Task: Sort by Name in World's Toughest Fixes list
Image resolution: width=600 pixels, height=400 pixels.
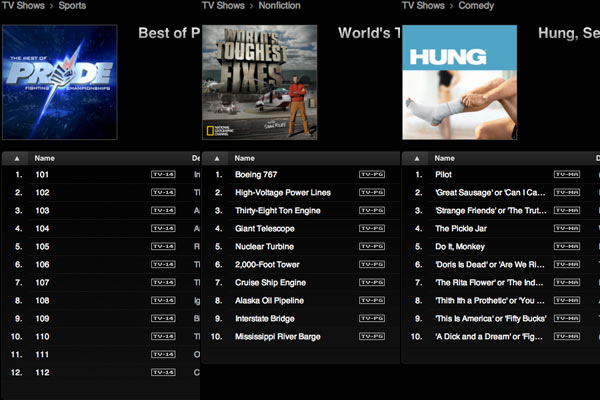Action: [245, 158]
